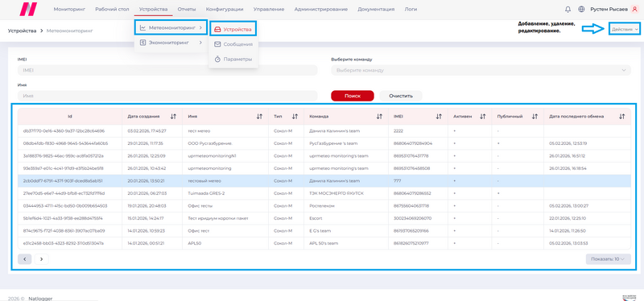Select the "uprmeteomonitoringN1" name cell
The width and height of the screenshot is (644, 301).
coord(225,156)
